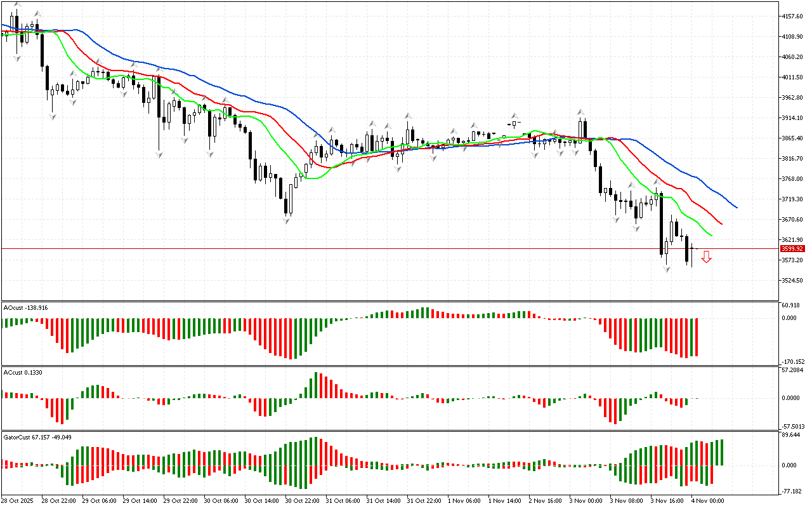Click the 31 Oct 06:00 time label
This screenshot has width=812, height=508.
[x=344, y=500]
